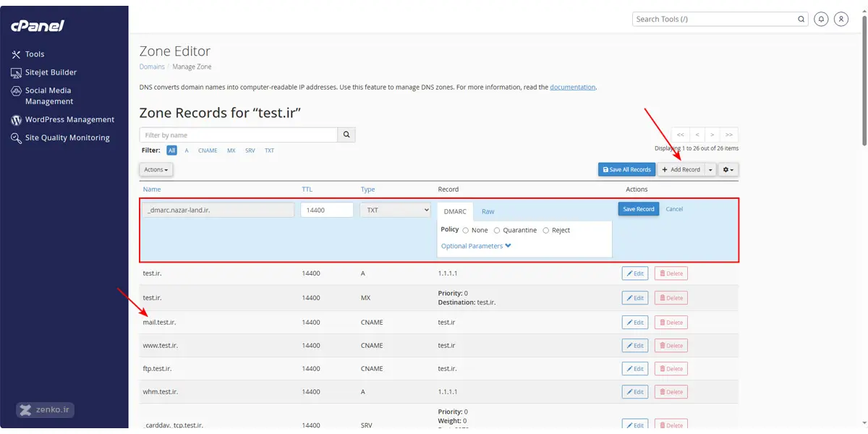Go to Domains breadcrumb

point(152,67)
